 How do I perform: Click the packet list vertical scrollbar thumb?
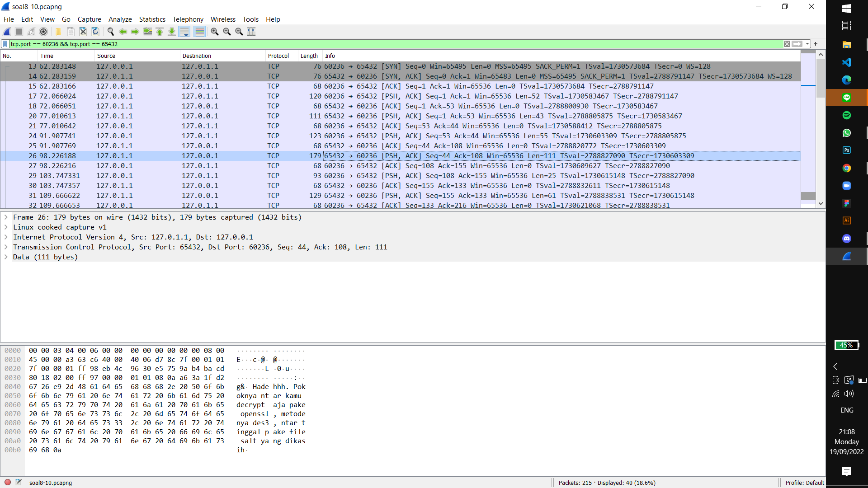point(821,78)
